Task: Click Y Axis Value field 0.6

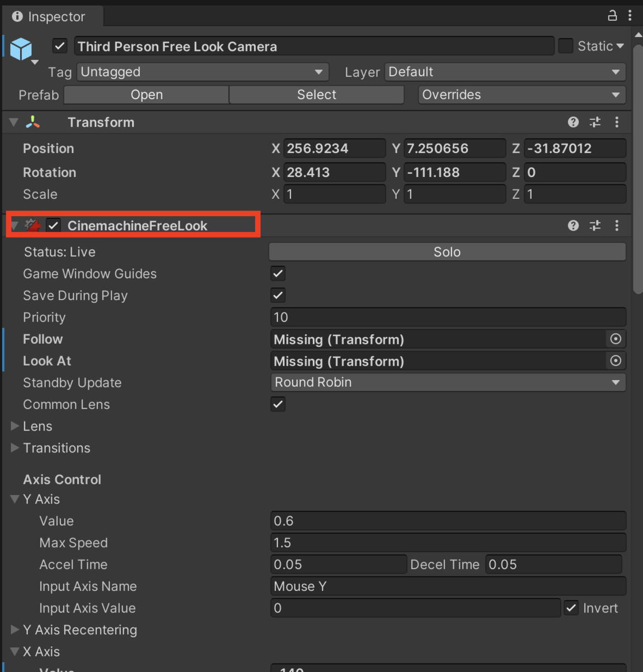Action: (x=448, y=521)
